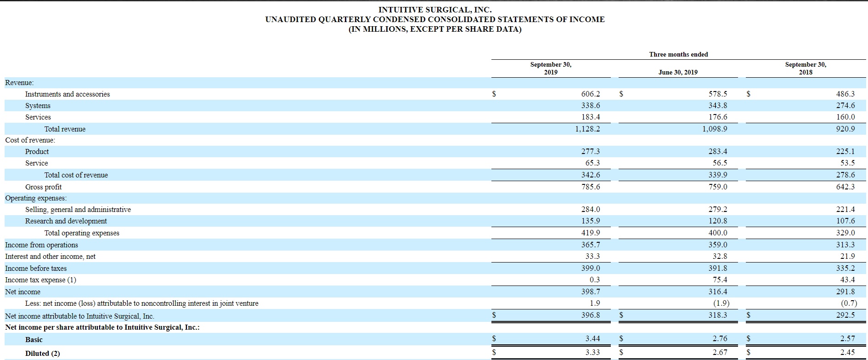Click total revenue value 1,128.2
The height and width of the screenshot is (360, 868).
pyautogui.click(x=587, y=129)
